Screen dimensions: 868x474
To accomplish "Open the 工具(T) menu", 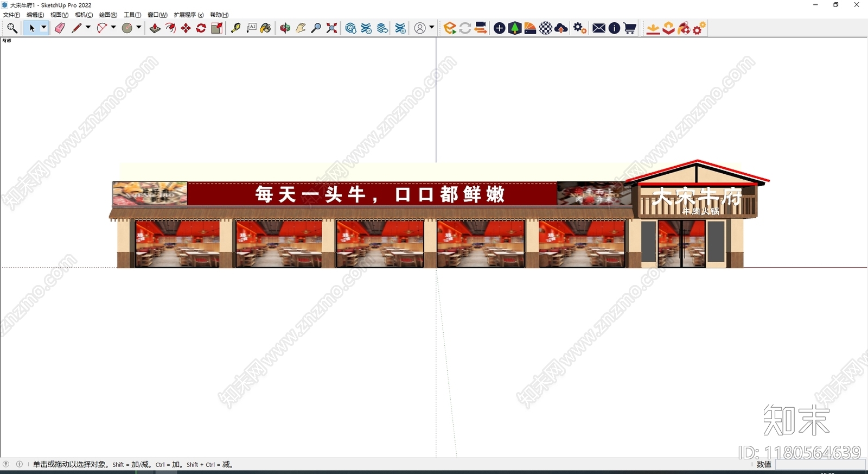I will (x=132, y=15).
